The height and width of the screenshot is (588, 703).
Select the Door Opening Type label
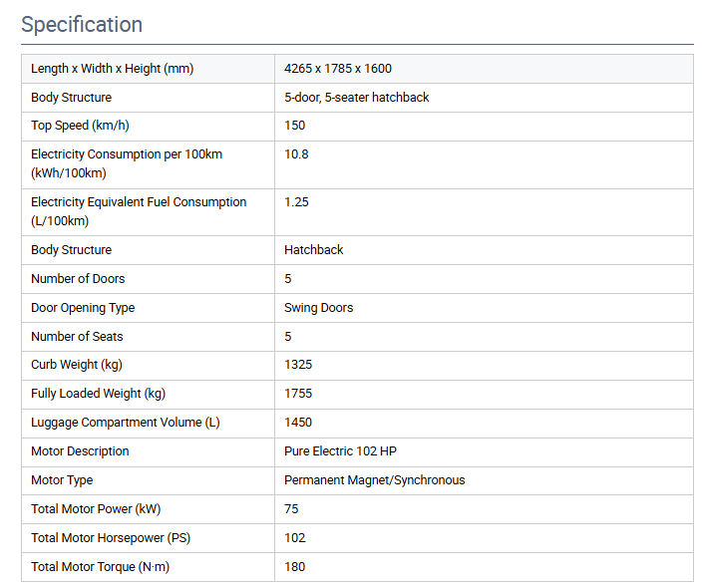tap(83, 308)
